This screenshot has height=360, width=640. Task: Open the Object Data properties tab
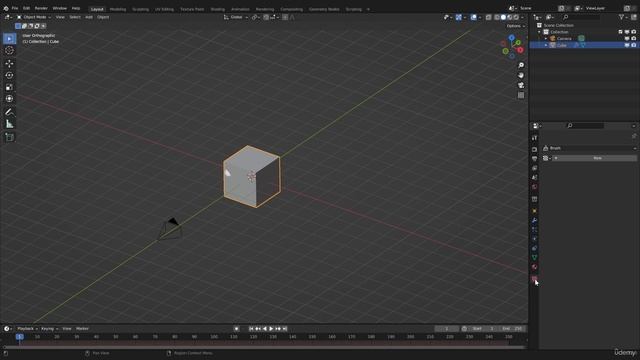534,258
